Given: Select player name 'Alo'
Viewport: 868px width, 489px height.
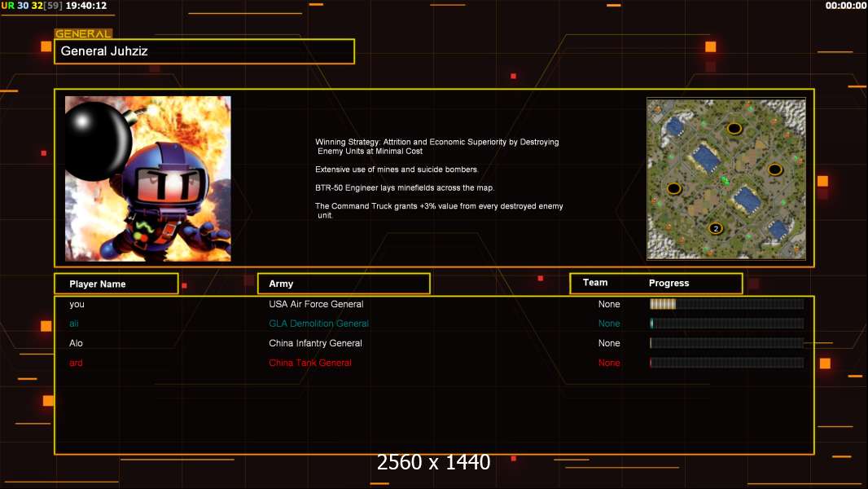Looking at the screenshot, I should (76, 343).
